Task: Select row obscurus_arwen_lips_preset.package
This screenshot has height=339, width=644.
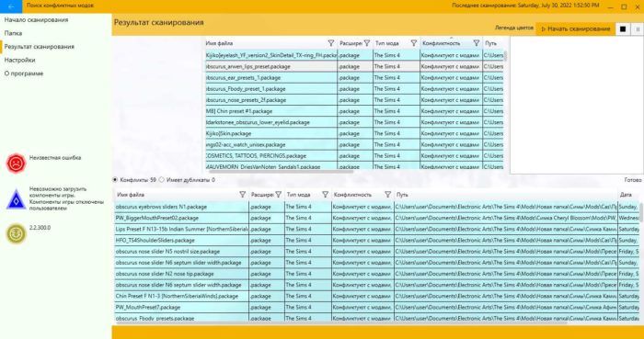Action: click(354, 66)
